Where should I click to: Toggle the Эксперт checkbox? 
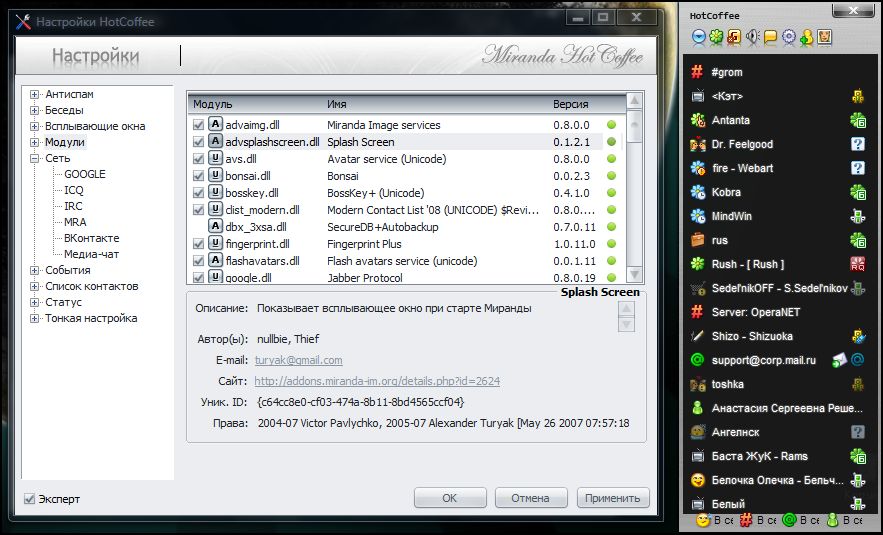tap(29, 499)
